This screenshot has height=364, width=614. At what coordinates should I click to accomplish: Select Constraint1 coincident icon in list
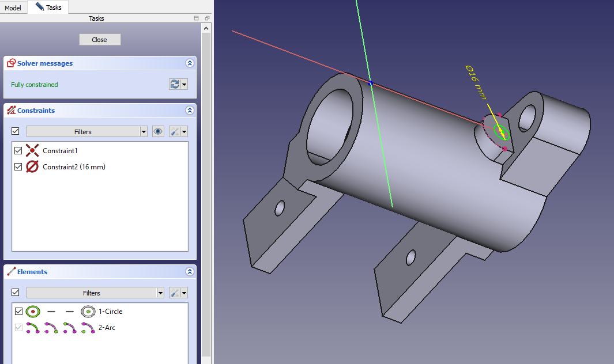pos(33,151)
